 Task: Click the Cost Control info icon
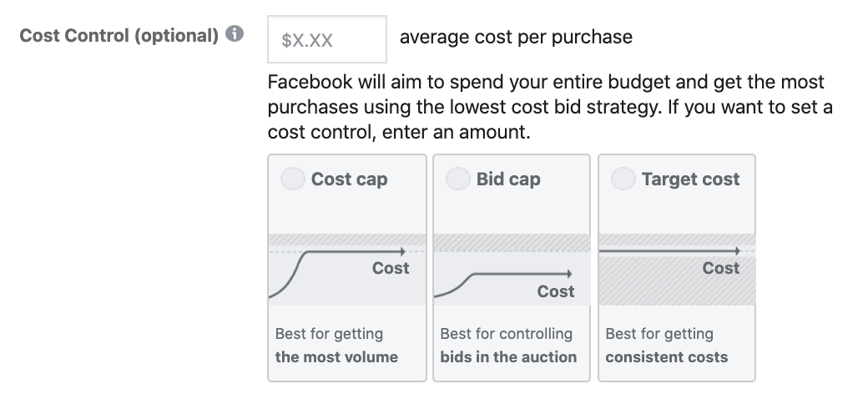click(x=235, y=34)
